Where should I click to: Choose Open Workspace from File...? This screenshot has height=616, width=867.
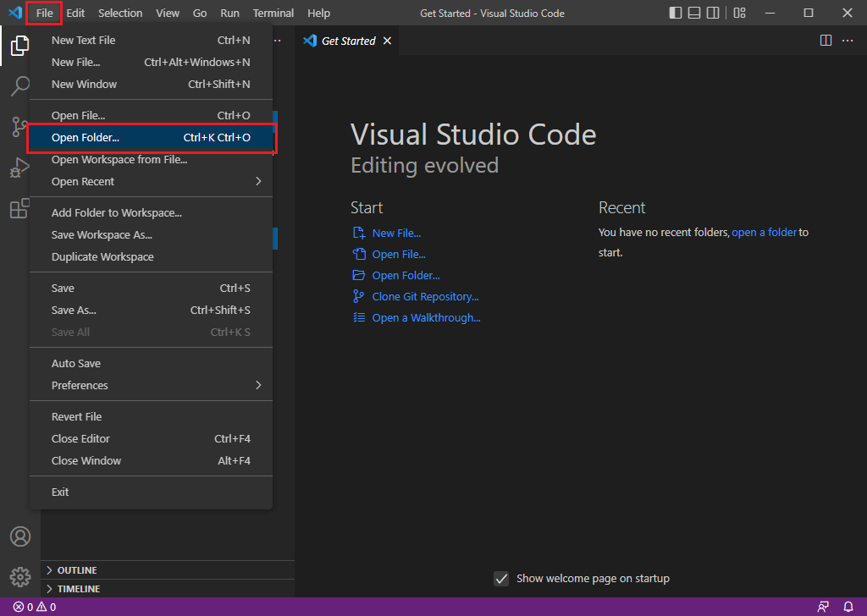[x=151, y=159]
